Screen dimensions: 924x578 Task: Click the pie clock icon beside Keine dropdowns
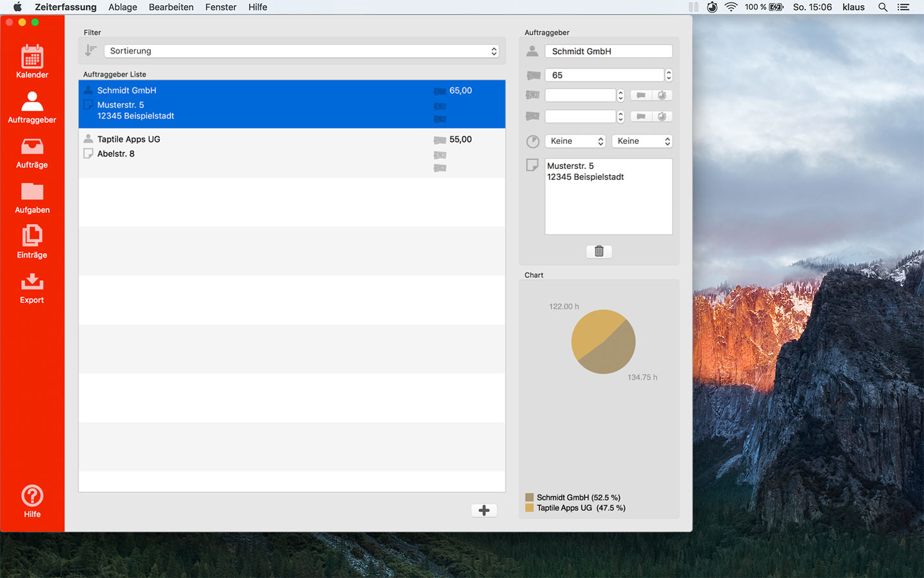[x=533, y=141]
